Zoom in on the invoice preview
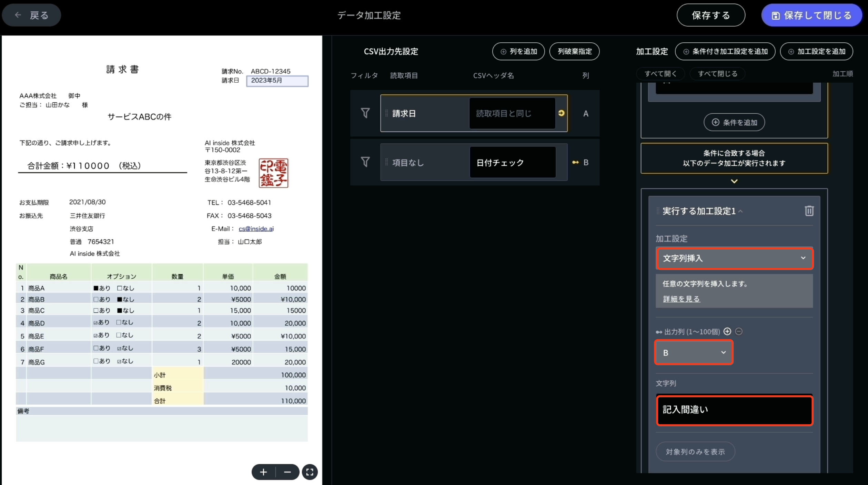 click(263, 472)
